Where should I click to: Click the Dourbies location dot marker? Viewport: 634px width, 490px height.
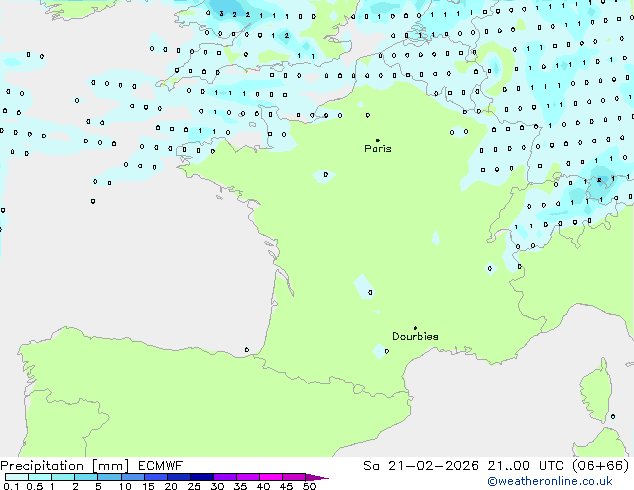pyautogui.click(x=415, y=328)
